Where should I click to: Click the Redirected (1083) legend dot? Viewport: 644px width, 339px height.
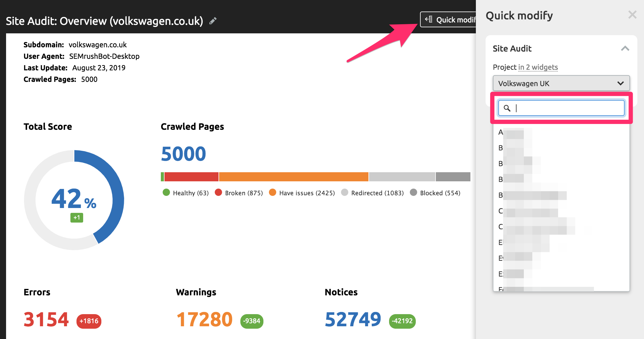344,193
